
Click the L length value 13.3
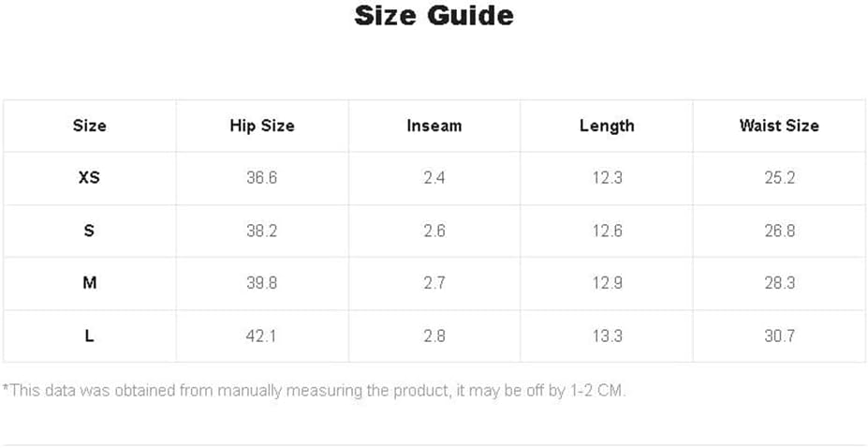tap(607, 336)
